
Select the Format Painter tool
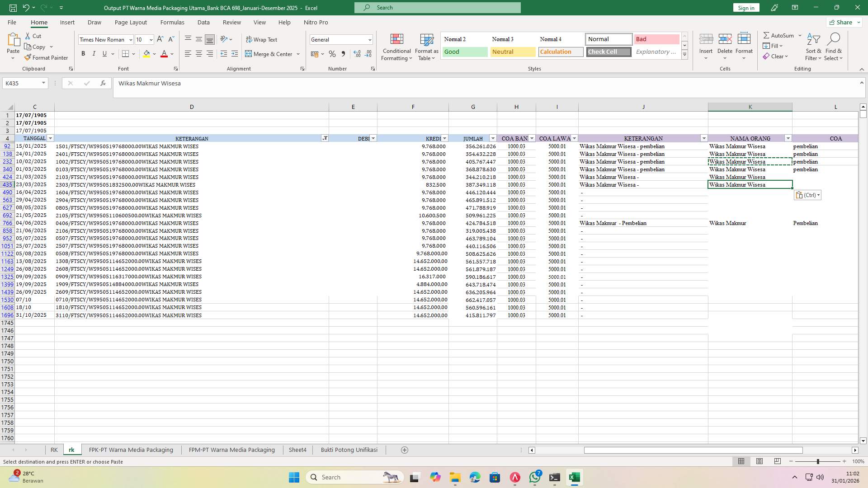click(47, 57)
